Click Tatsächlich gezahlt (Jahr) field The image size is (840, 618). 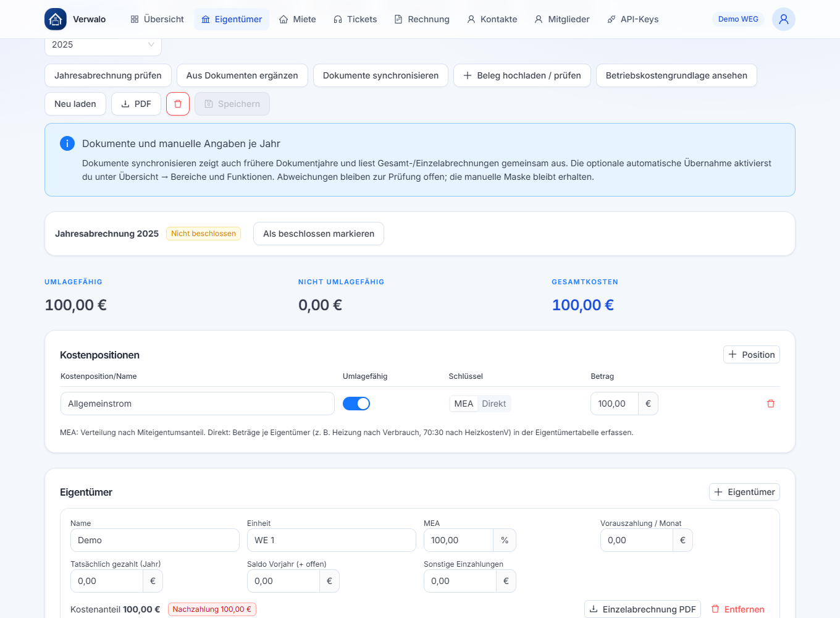pos(107,581)
